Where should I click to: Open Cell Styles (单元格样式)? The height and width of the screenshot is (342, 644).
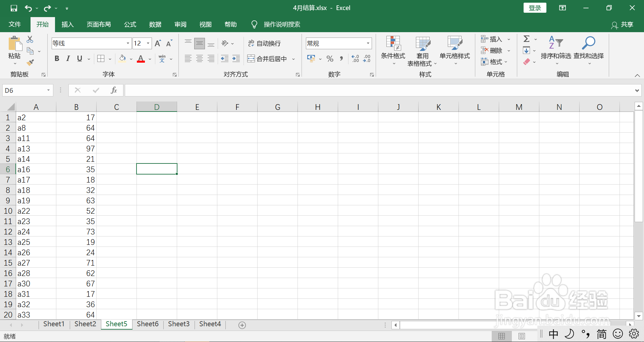pos(455,50)
